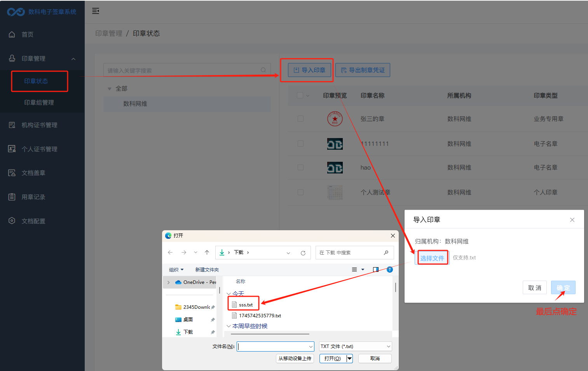Refresh the 下载 folder in 打开 dialog
The width and height of the screenshot is (588, 371).
coord(303,253)
